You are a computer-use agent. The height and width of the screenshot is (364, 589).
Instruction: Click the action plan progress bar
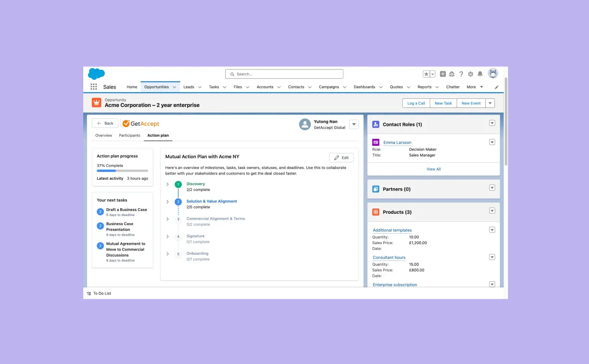tap(122, 171)
